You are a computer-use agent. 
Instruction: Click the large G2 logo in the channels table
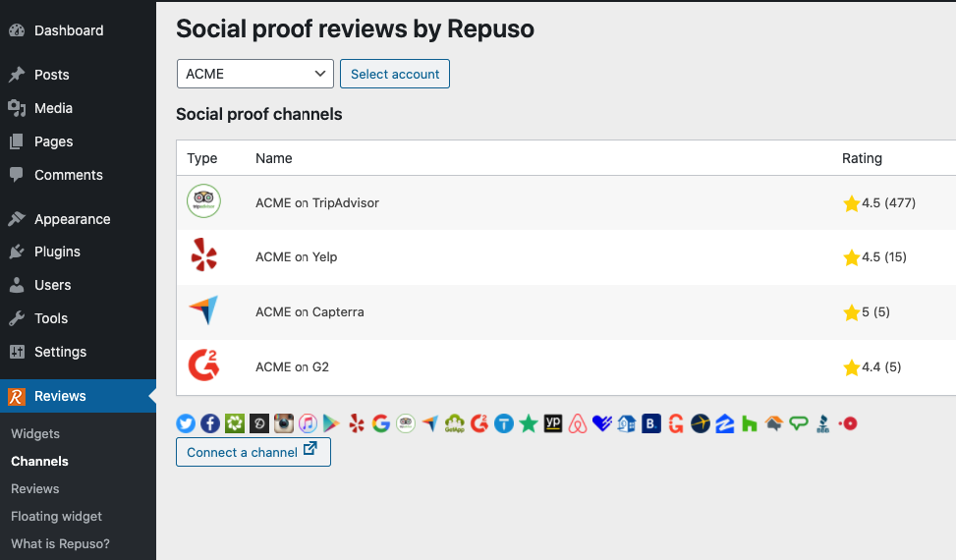tap(203, 365)
